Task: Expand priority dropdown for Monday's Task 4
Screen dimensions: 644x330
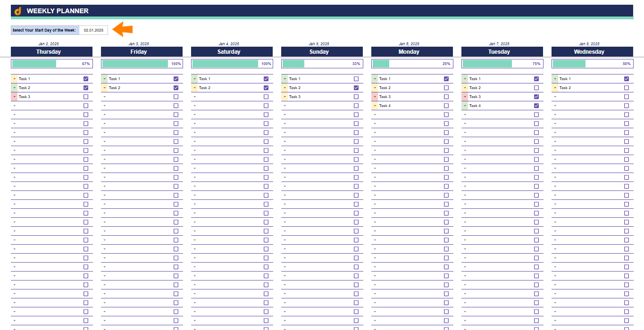Action: click(x=375, y=106)
